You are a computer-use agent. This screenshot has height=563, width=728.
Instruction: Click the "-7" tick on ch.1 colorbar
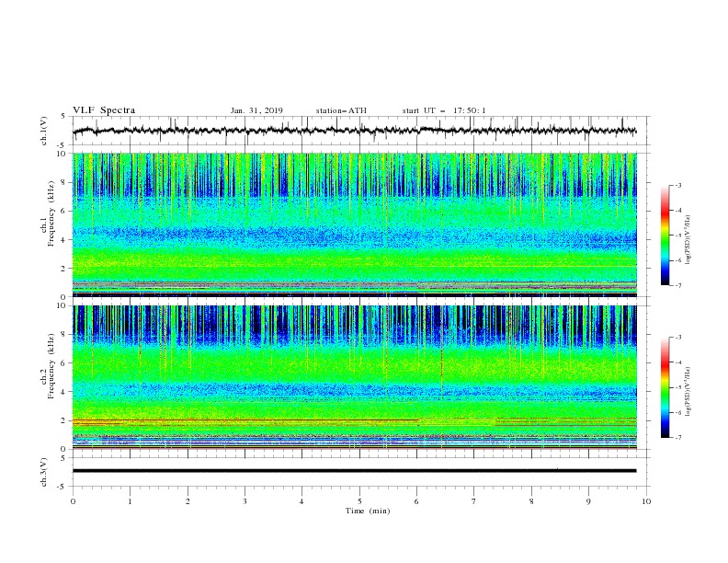pyautogui.click(x=677, y=285)
